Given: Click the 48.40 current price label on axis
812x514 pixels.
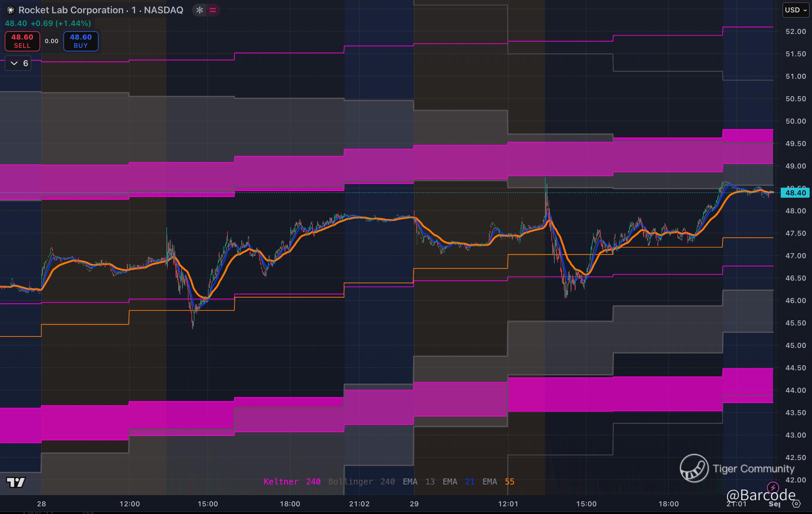Looking at the screenshot, I should [x=795, y=193].
